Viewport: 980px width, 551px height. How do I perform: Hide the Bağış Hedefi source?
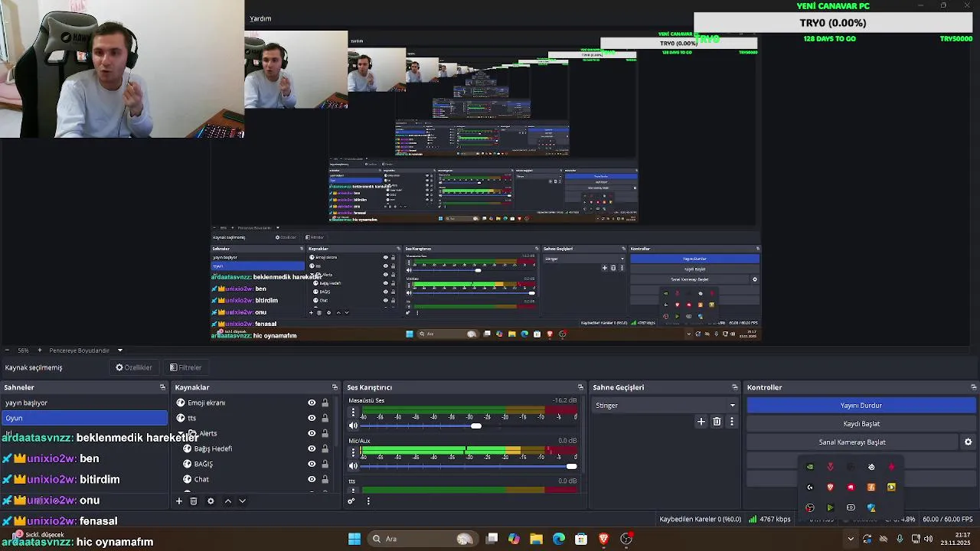(312, 448)
